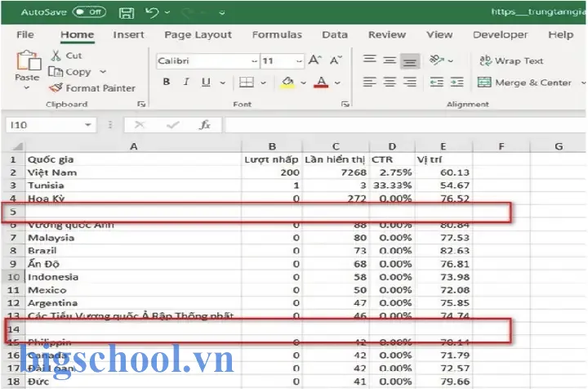Open the Copy options dropdown
This screenshot has height=389, width=588.
[x=103, y=72]
